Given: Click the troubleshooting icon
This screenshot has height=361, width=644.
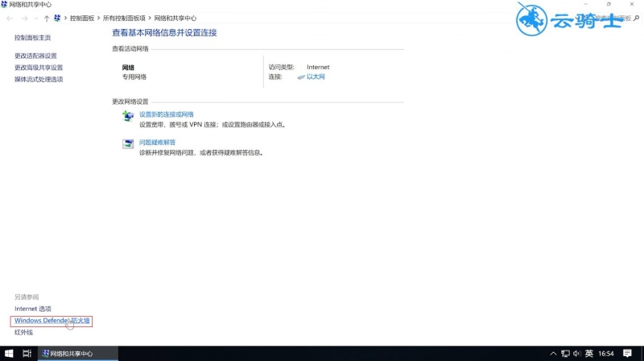Looking at the screenshot, I should click(x=128, y=144).
